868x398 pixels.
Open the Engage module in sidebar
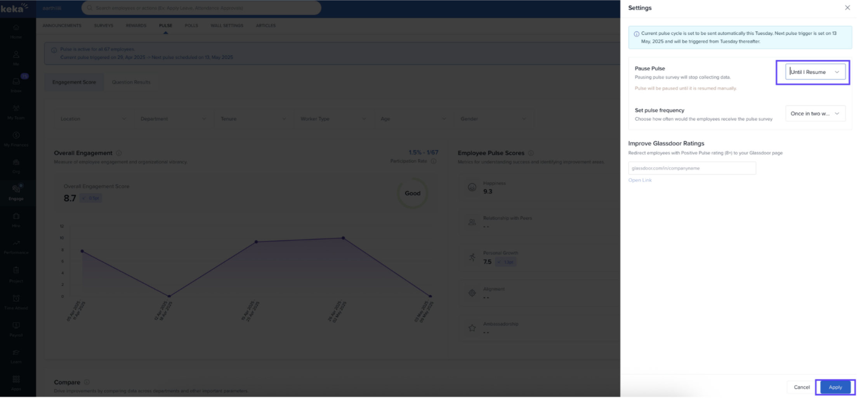point(16,192)
